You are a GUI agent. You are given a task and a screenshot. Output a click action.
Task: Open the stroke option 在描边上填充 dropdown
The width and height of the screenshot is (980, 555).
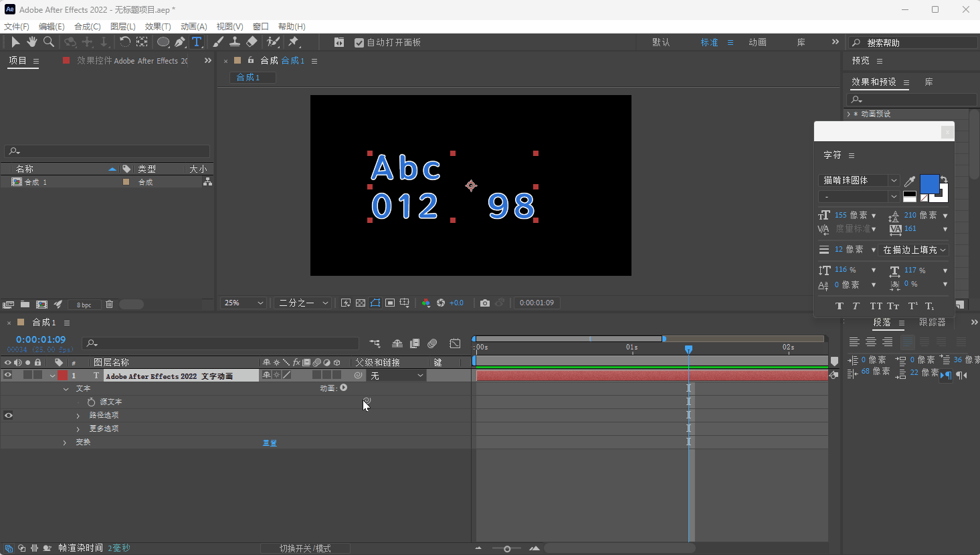914,250
